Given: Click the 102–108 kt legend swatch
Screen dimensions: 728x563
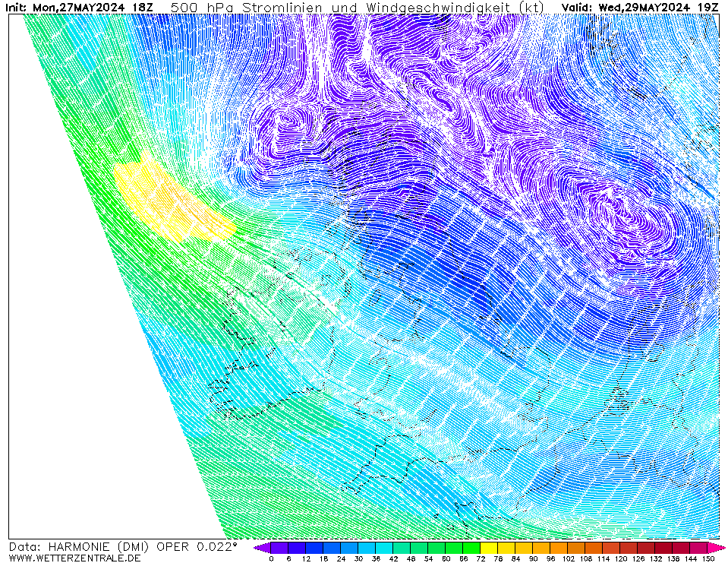Looking at the screenshot, I should click(577, 548).
